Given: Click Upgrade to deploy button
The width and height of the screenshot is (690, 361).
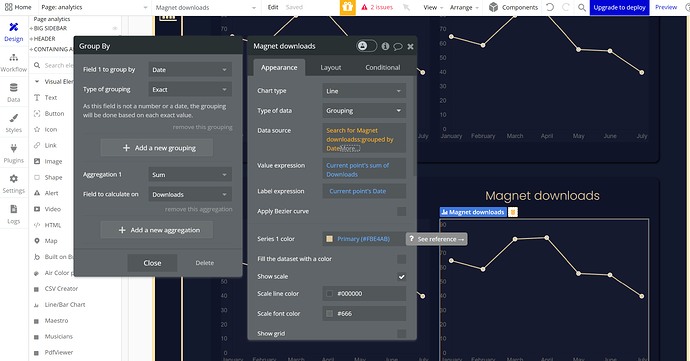Looking at the screenshot, I should point(619,7).
